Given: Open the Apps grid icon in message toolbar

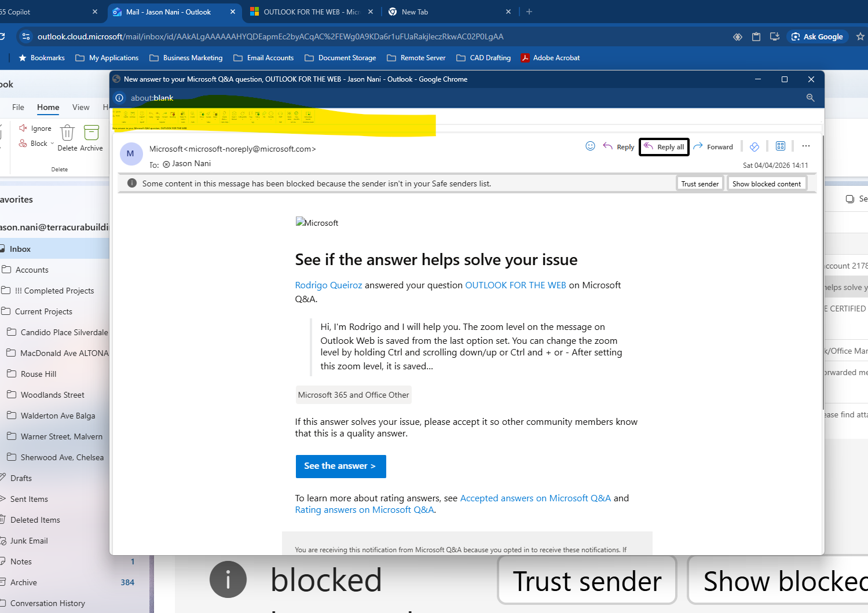Looking at the screenshot, I should (x=781, y=146).
